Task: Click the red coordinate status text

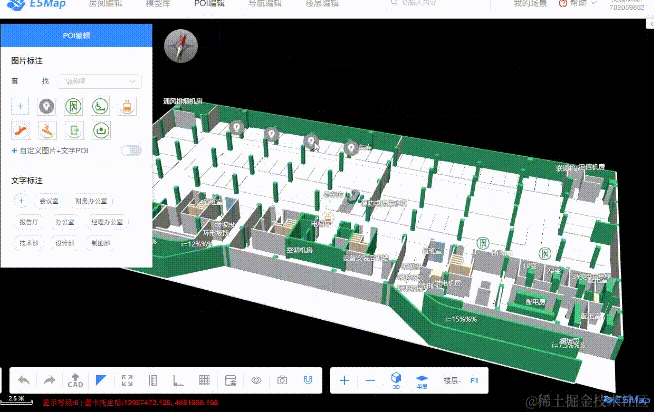Action: pos(130,402)
